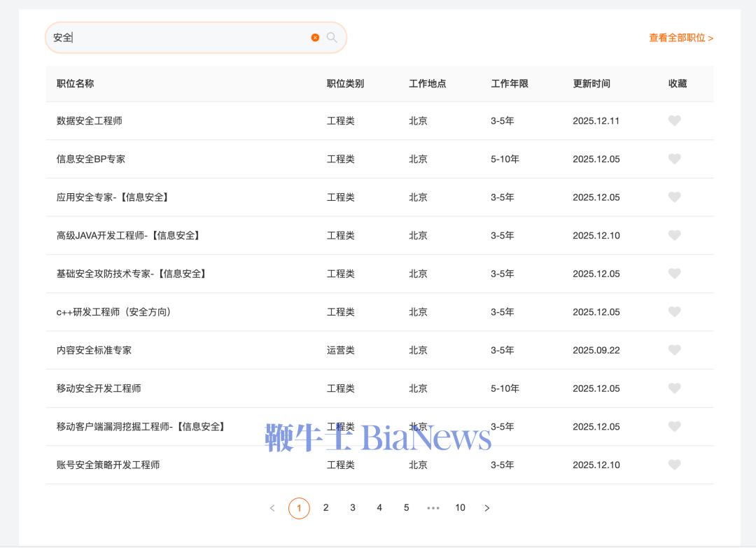Toggle the heart for 数据安全工程师
The width and height of the screenshot is (756, 548).
(x=674, y=120)
